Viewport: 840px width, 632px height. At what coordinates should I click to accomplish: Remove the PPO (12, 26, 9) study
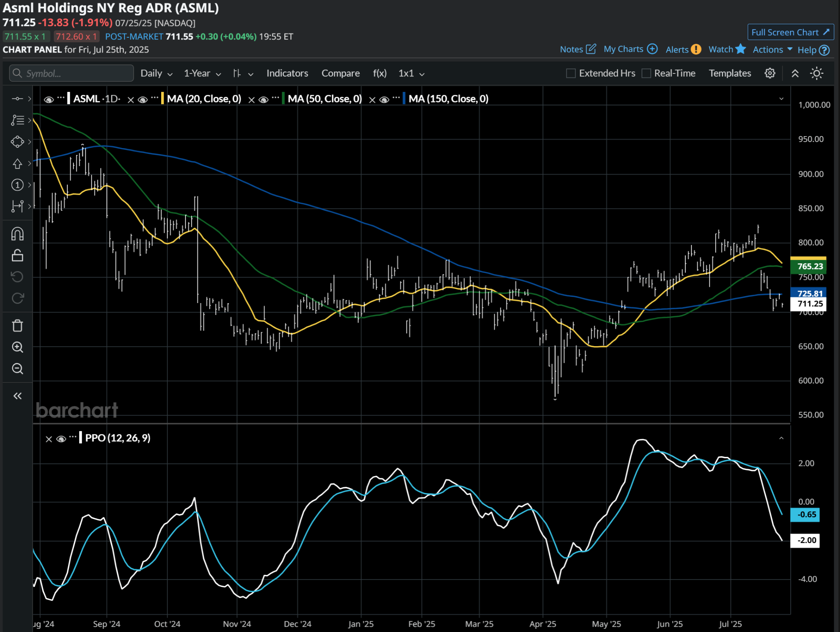click(x=49, y=439)
